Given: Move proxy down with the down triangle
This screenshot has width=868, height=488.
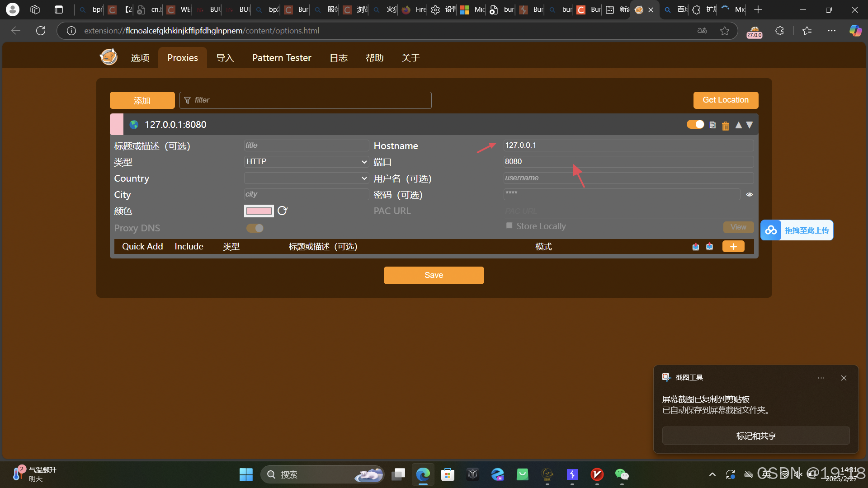Looking at the screenshot, I should (750, 125).
